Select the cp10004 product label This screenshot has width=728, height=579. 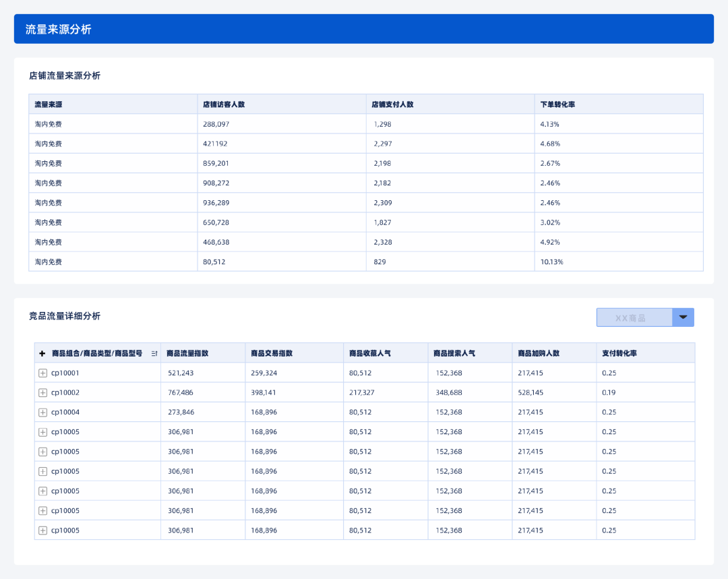[x=65, y=413]
